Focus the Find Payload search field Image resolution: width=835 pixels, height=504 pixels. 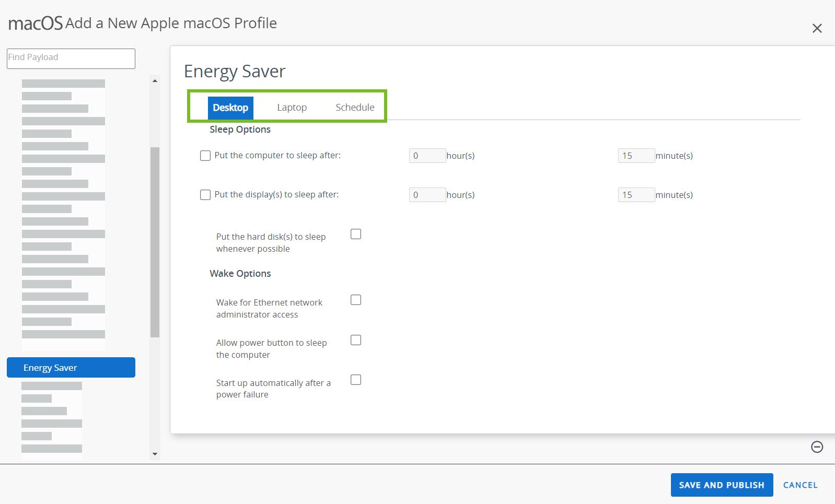(71, 58)
